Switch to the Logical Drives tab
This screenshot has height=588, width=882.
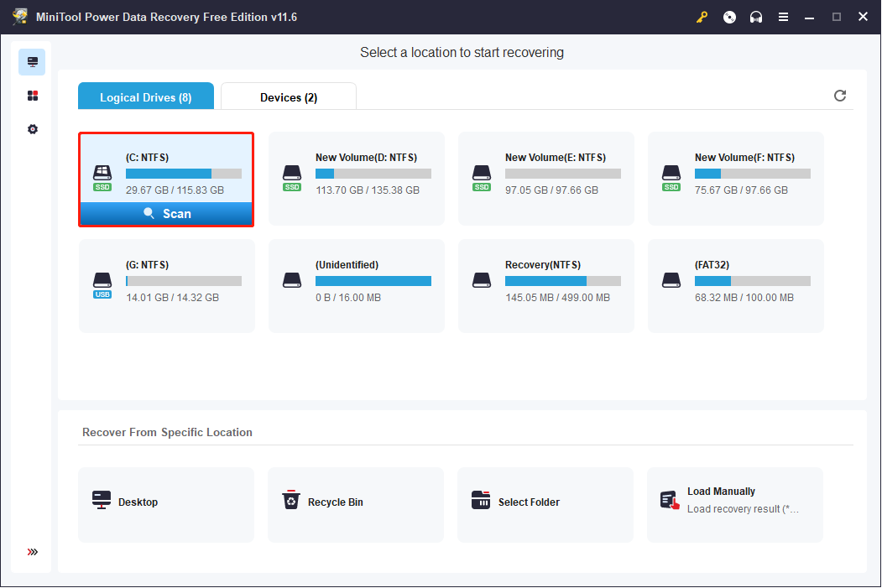[146, 97]
